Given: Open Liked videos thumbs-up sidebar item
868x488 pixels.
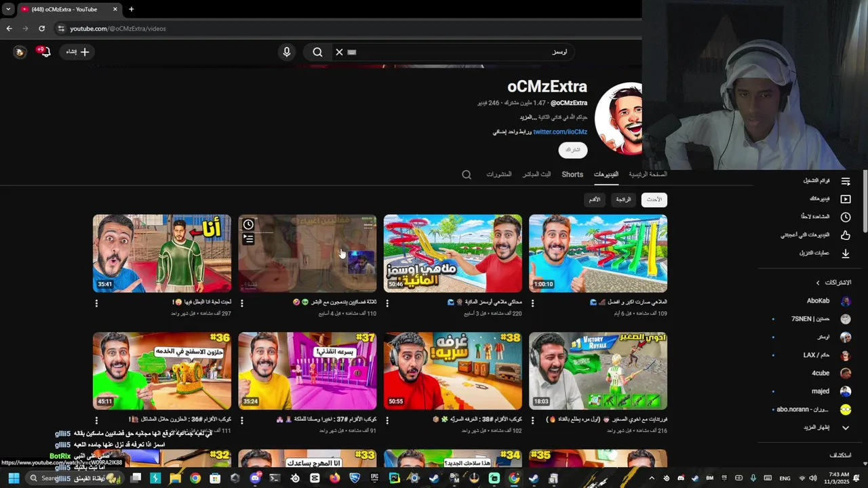Looking at the screenshot, I should (x=814, y=235).
